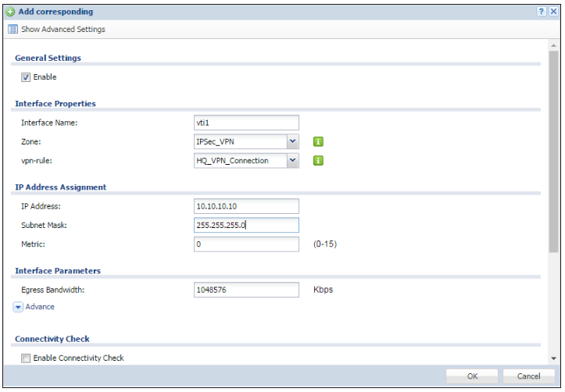Enable the Connectivity Check checkbox
Viewport: 565px width, 392px height.
tap(26, 358)
